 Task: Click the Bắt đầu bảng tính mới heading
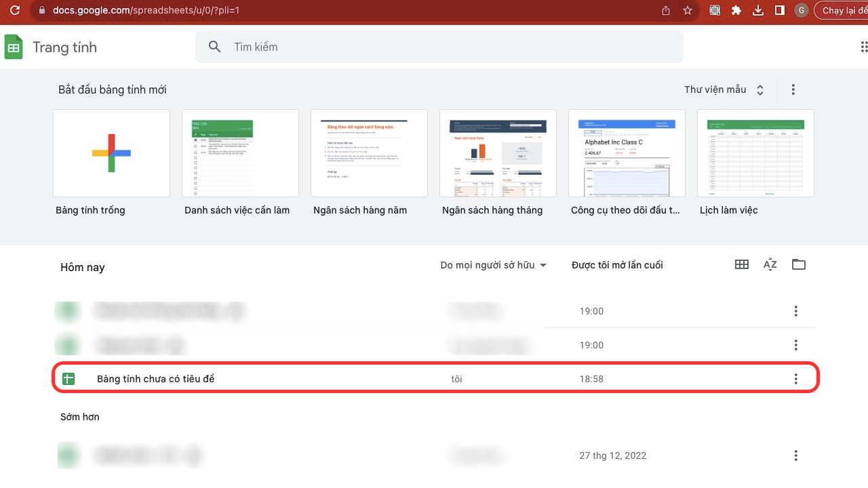pyautogui.click(x=113, y=89)
